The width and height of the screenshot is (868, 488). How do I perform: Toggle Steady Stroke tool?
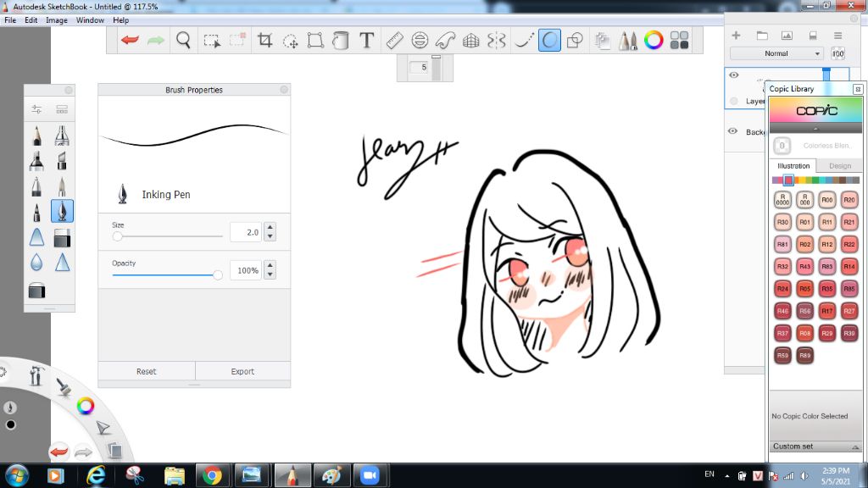click(523, 41)
